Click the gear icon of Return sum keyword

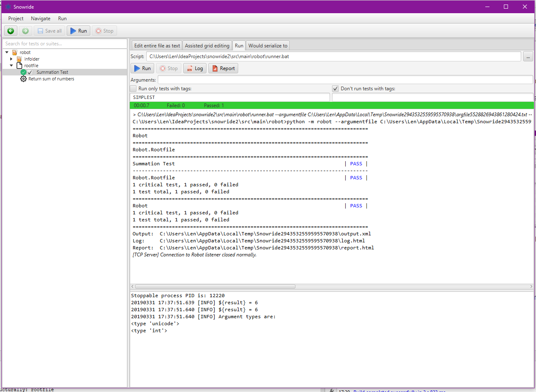(23, 79)
